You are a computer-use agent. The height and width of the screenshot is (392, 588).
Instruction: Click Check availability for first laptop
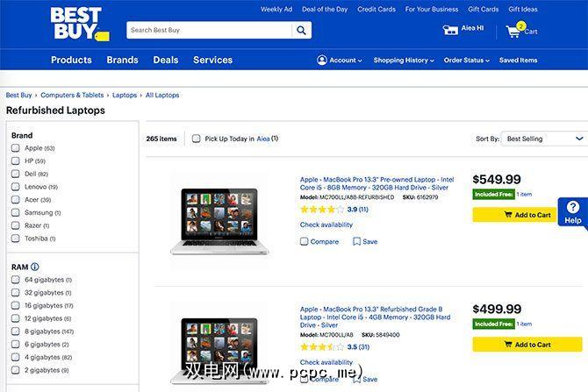click(326, 225)
